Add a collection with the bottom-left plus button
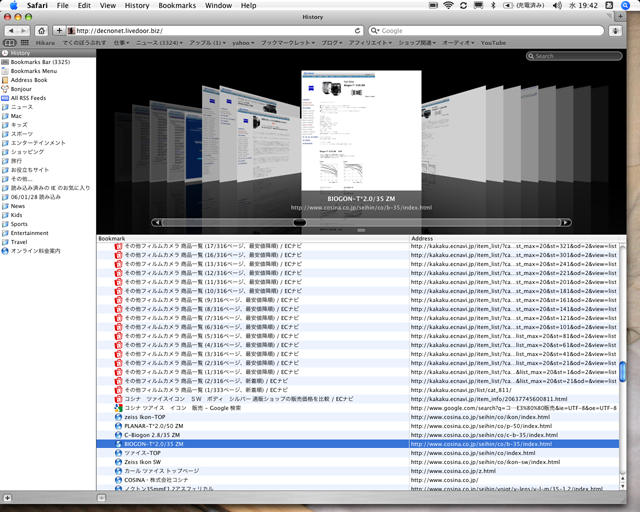Image resolution: width=640 pixels, height=512 pixels. (7, 498)
